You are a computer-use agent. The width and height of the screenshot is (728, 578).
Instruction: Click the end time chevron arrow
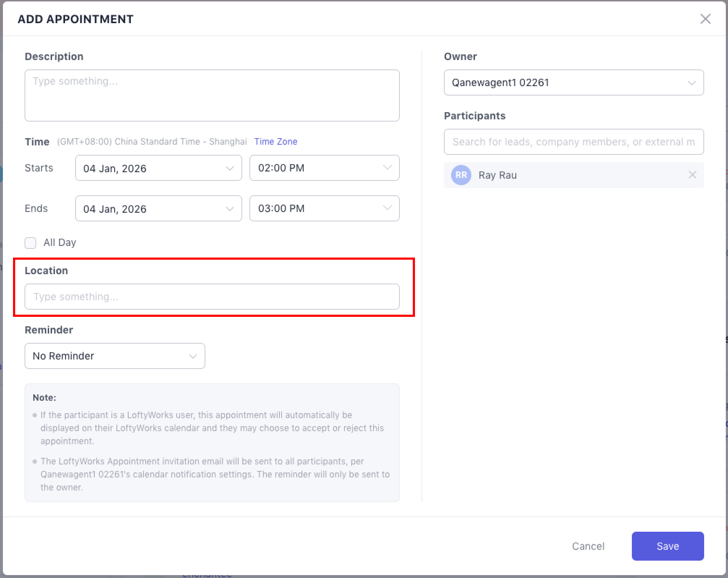tap(387, 208)
